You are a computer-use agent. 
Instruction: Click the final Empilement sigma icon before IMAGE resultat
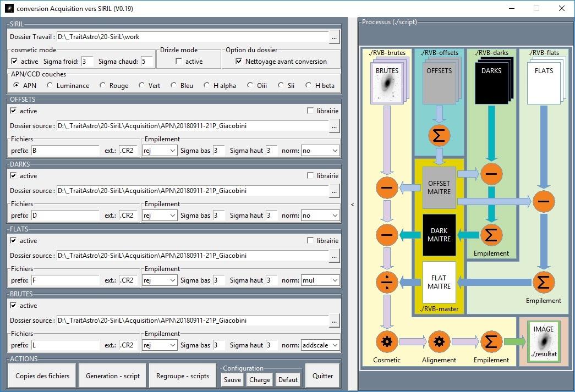point(491,341)
